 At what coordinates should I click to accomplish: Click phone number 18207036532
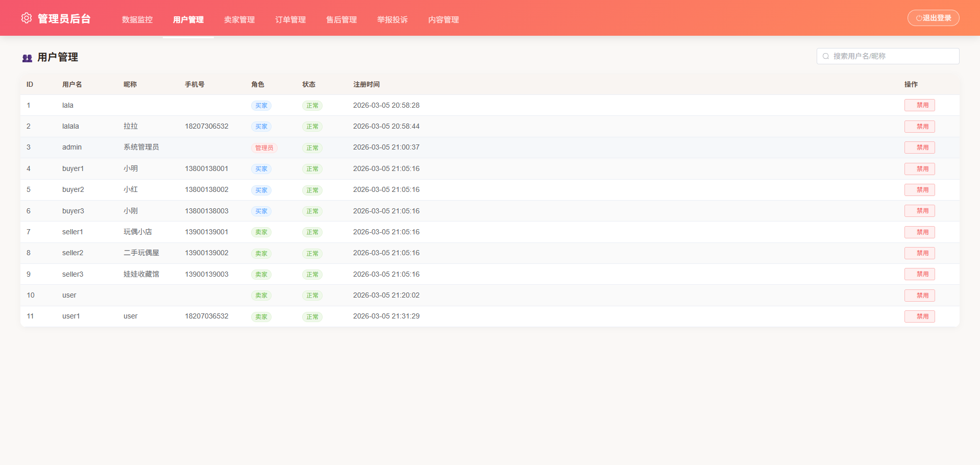207,316
